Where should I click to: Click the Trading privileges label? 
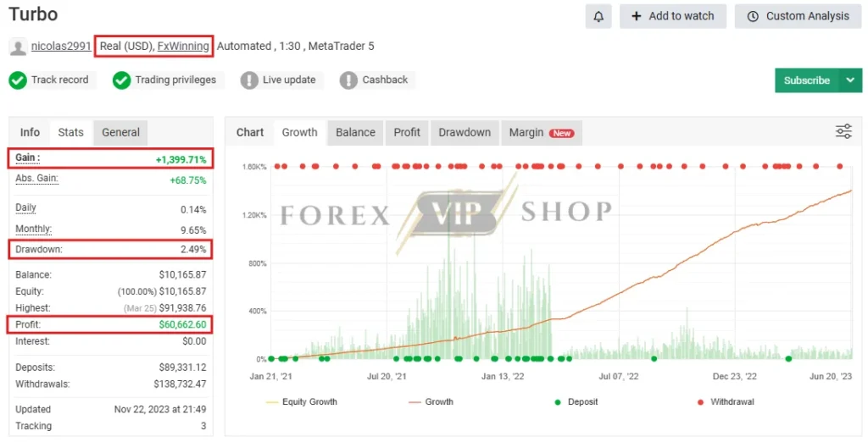[175, 80]
